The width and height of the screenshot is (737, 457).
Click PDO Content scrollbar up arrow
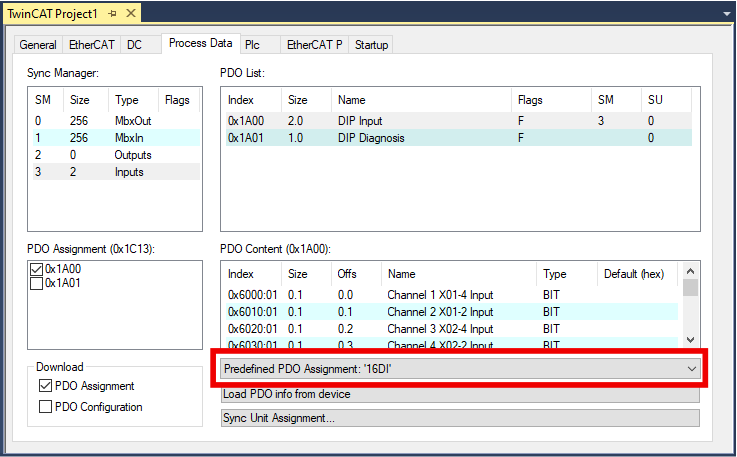tap(690, 271)
